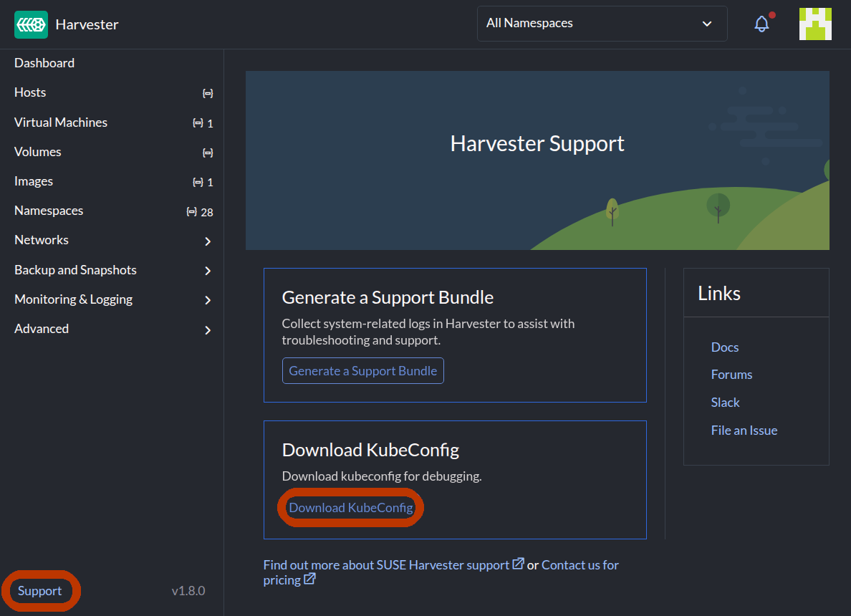Click the Harvester logo icon
Image resolution: width=851 pixels, height=616 pixels.
pos(31,24)
